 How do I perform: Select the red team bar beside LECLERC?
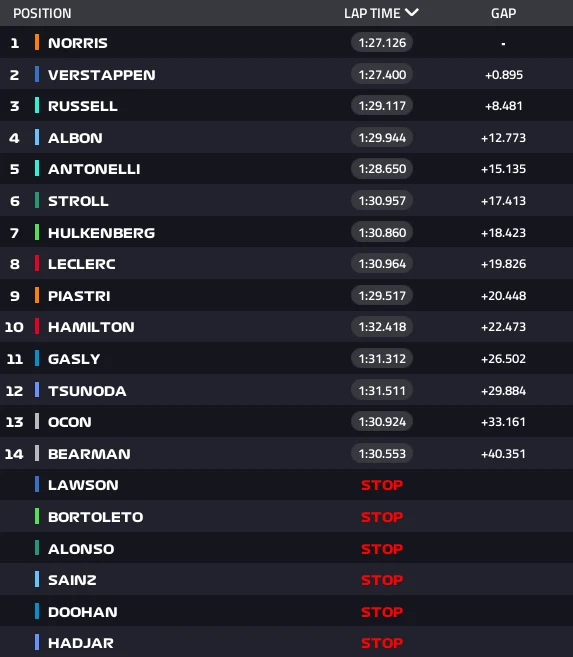click(37, 264)
